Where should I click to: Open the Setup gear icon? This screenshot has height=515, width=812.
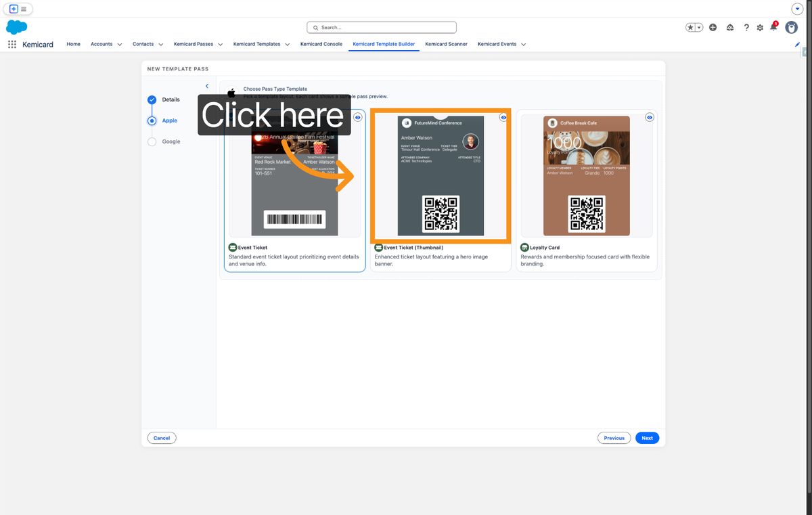tap(760, 27)
